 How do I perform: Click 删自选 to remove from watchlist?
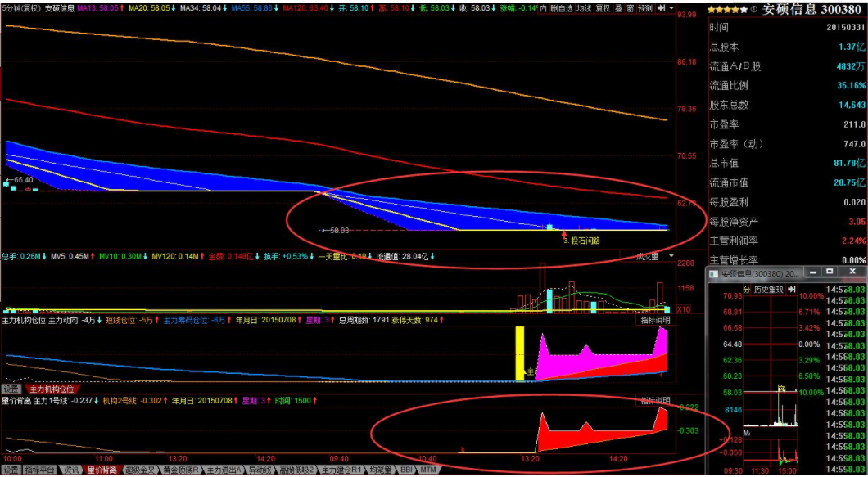[561, 8]
